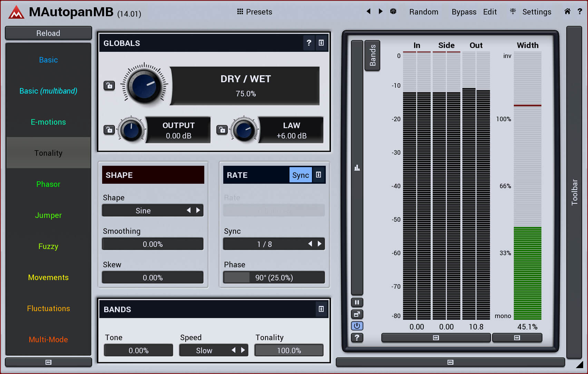588x374 pixels.
Task: Open Rate panel preset menu icon
Action: [x=318, y=175]
